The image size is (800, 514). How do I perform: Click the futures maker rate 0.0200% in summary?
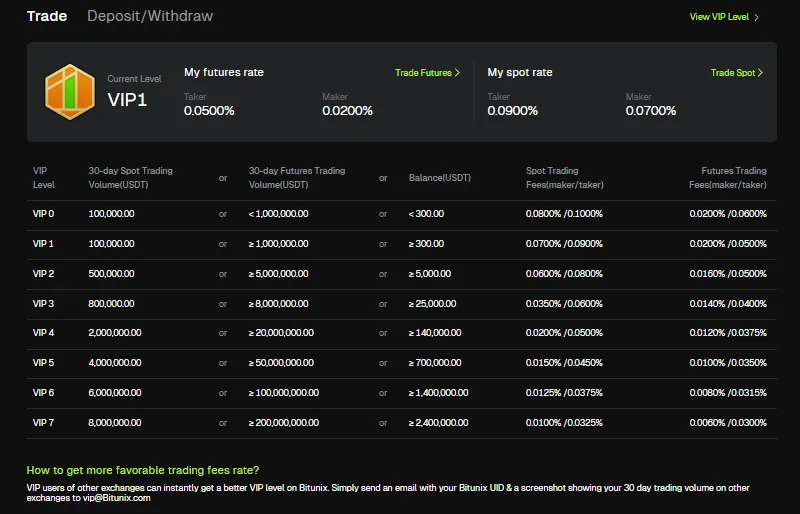tap(347, 111)
